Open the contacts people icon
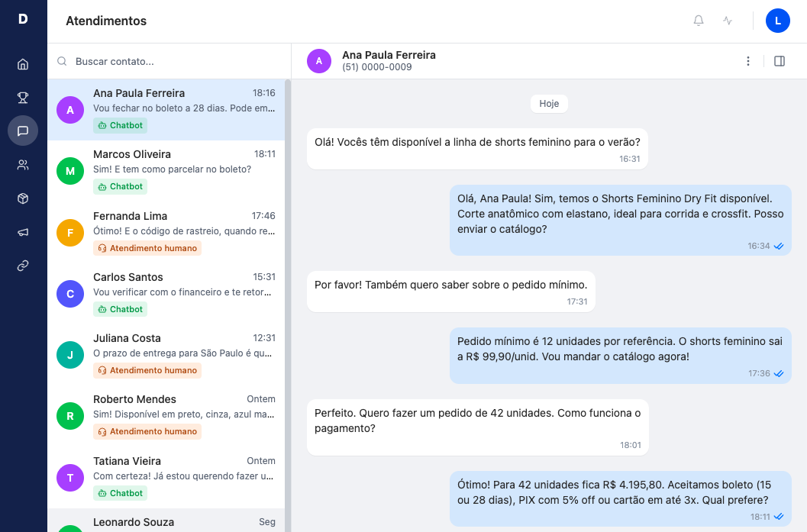Screen dimensions: 807x532 pyautogui.click(x=23, y=165)
